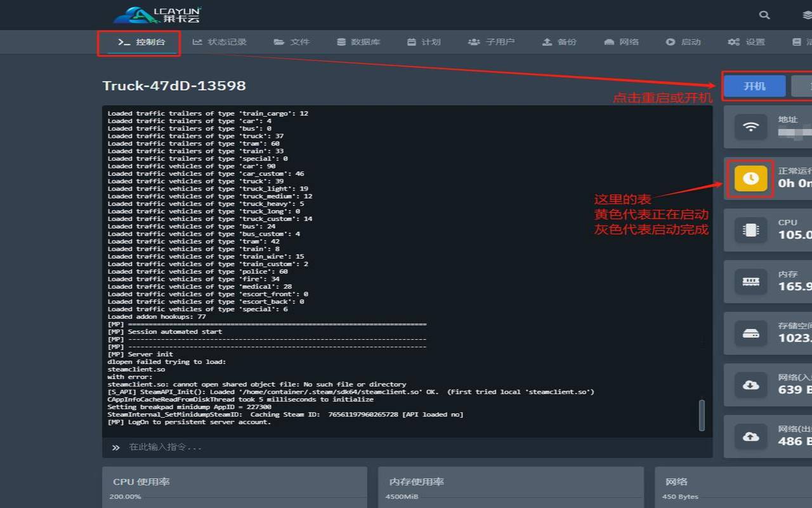Open the 控制台 console tab

tap(141, 42)
